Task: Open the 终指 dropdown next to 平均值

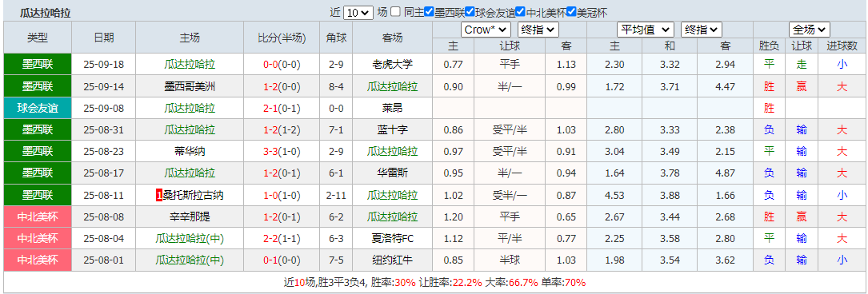Action: tap(702, 30)
